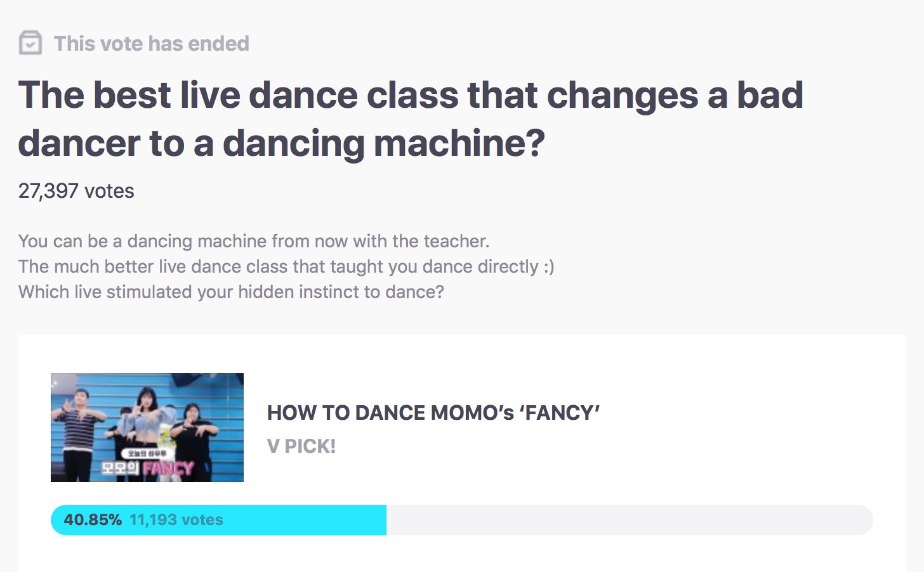Click the "V PICK!" channel label
Viewport: 924px width, 572px height.
click(x=301, y=446)
